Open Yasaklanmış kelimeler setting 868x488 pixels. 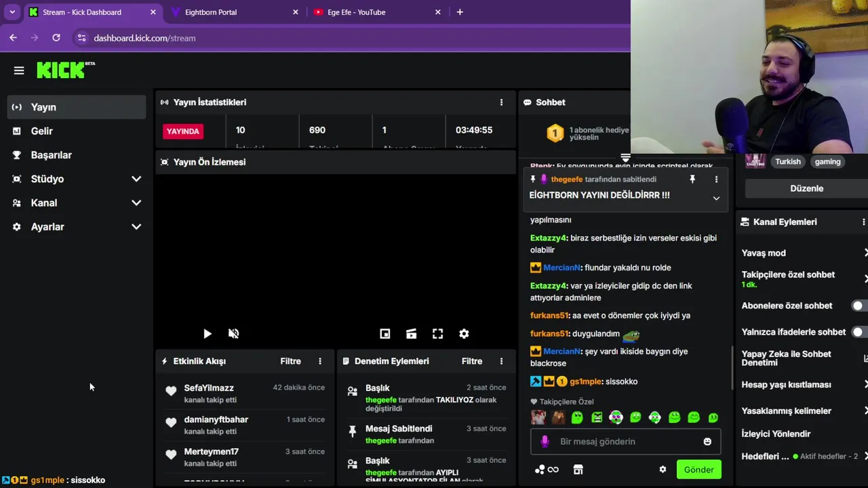coord(804,411)
